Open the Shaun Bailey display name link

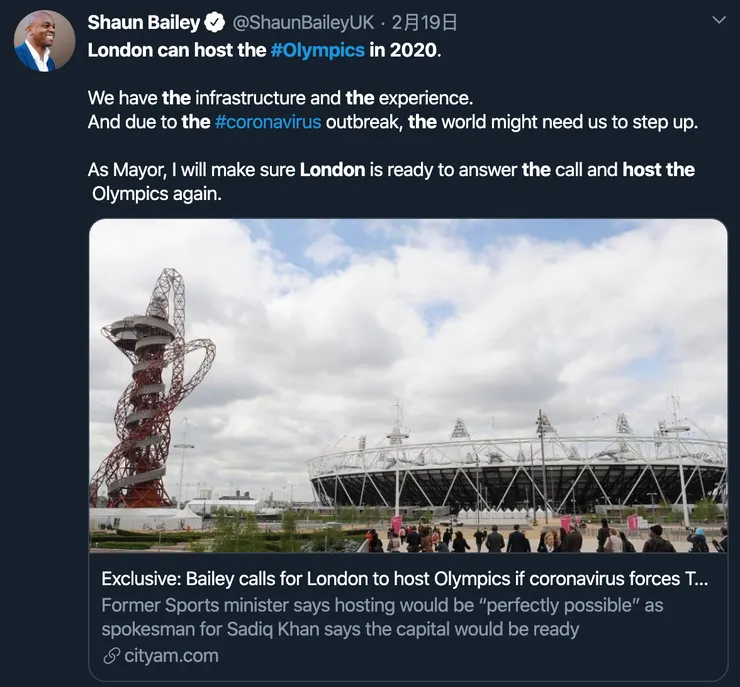[x=143, y=23]
